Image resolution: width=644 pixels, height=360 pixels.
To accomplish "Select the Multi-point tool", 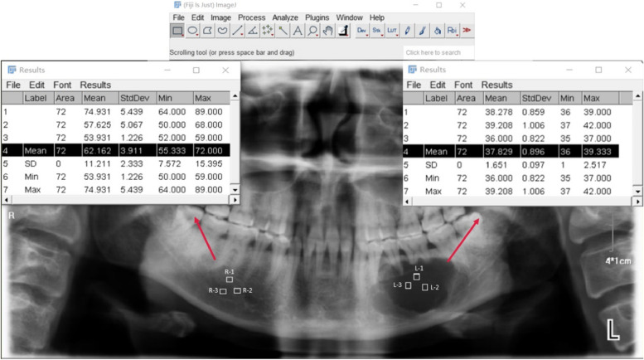I will 268,31.
